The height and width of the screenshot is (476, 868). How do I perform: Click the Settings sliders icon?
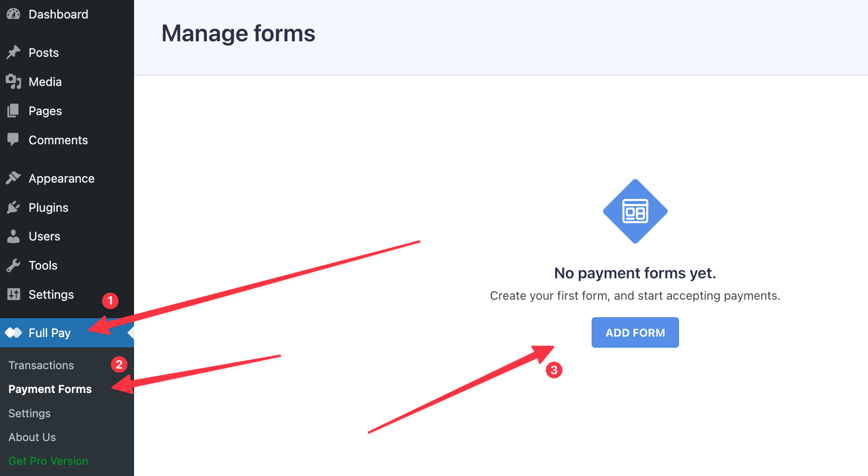[14, 294]
